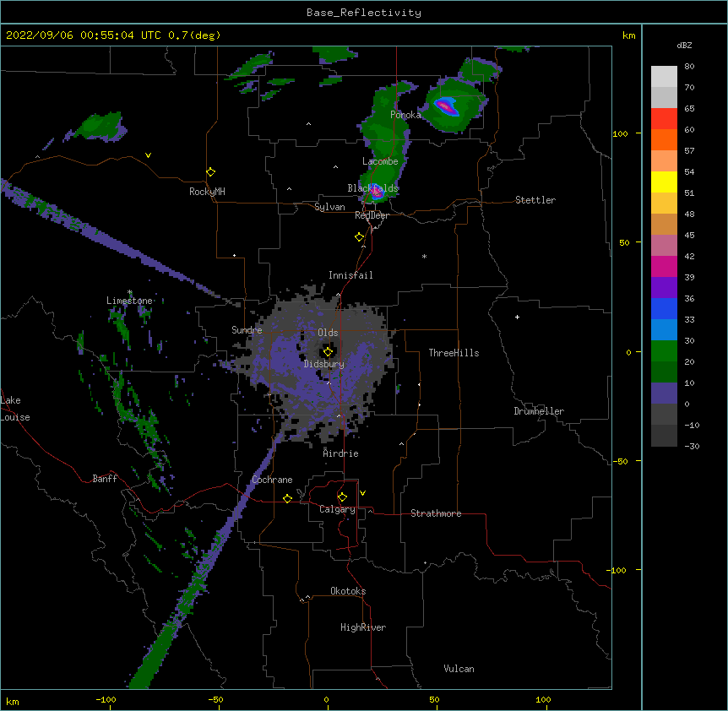This screenshot has width=728, height=711.
Task: Pick the orange 57-60 dBZ legend swatch
Action: pos(664,139)
